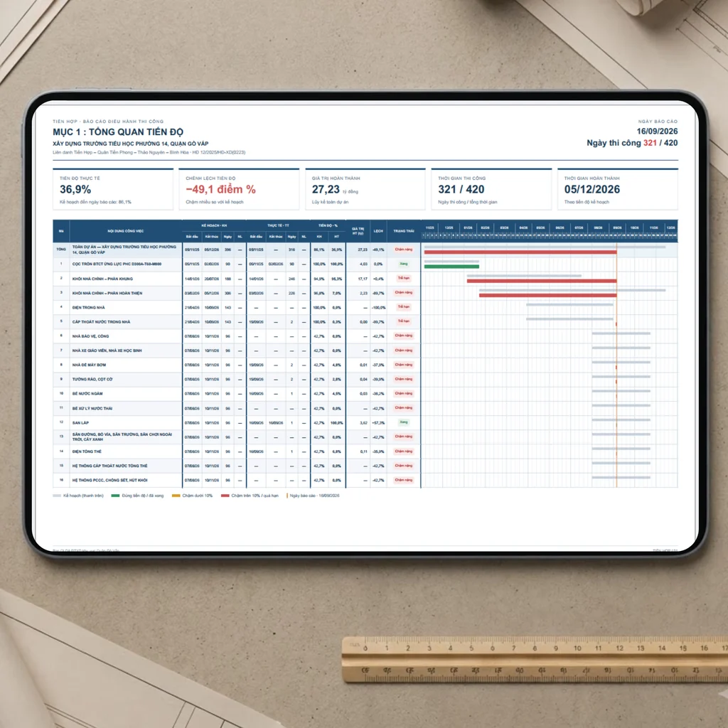The height and width of the screenshot is (728, 728).
Task: Click the red Gantt bar for PHẦN KHUNG row
Action: pyautogui.click(x=542, y=282)
